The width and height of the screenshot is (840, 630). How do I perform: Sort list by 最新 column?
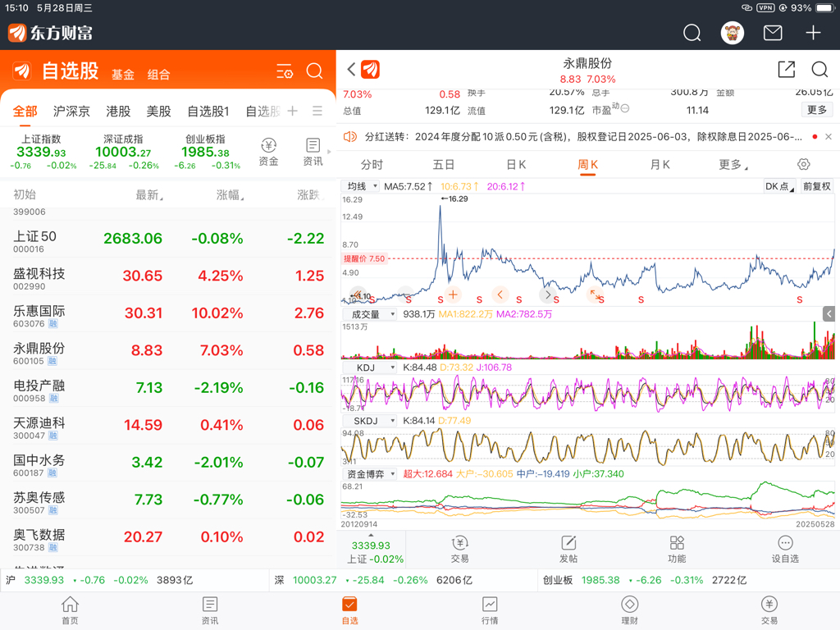point(149,195)
